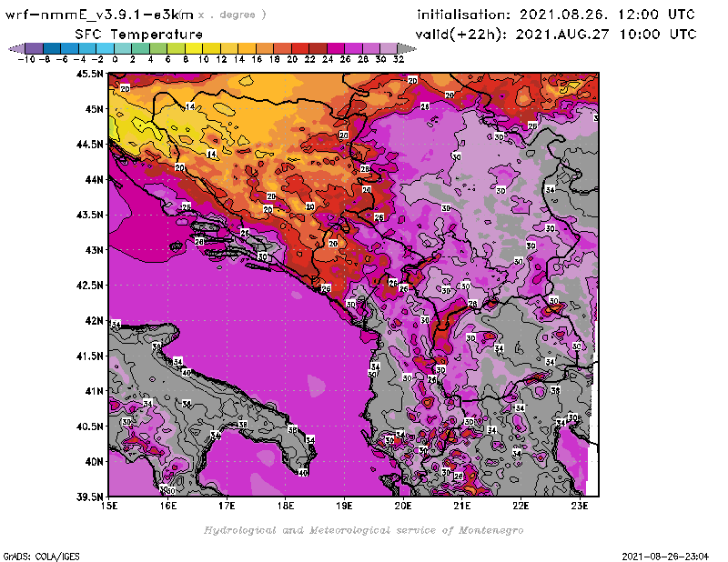Click the 'SFC Temperature' title
The image size is (728, 562).
tap(139, 35)
